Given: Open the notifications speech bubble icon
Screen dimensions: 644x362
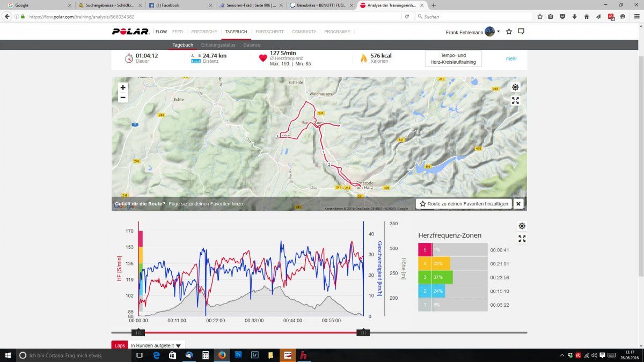Looking at the screenshot, I should coord(521,32).
